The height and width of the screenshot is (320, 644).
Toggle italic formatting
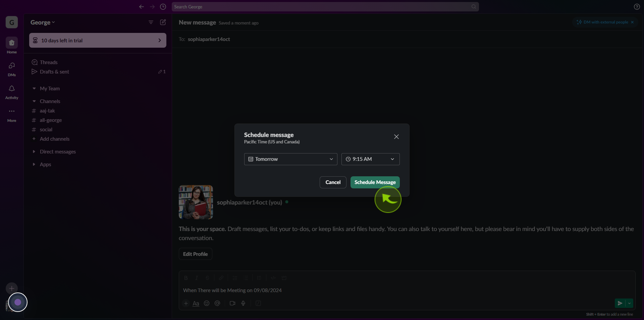click(197, 278)
